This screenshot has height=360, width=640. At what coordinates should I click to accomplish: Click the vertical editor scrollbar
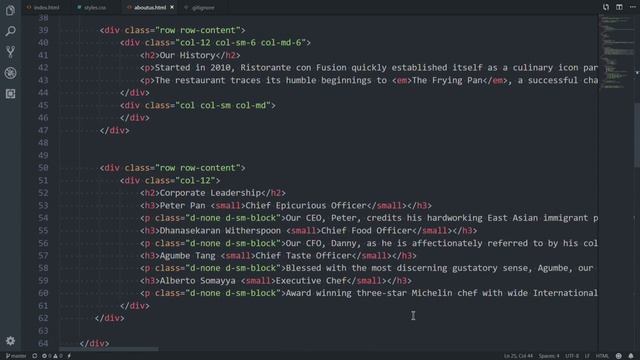[637, 135]
